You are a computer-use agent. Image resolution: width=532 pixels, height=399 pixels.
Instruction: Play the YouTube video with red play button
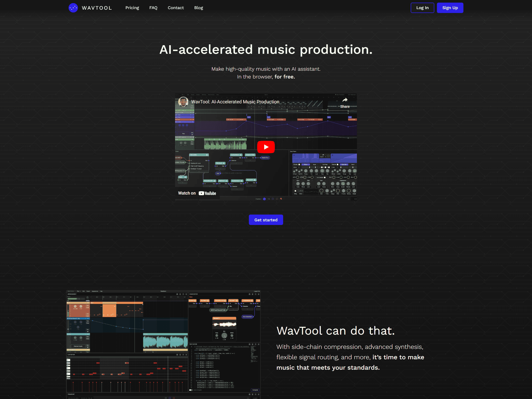[x=266, y=147]
